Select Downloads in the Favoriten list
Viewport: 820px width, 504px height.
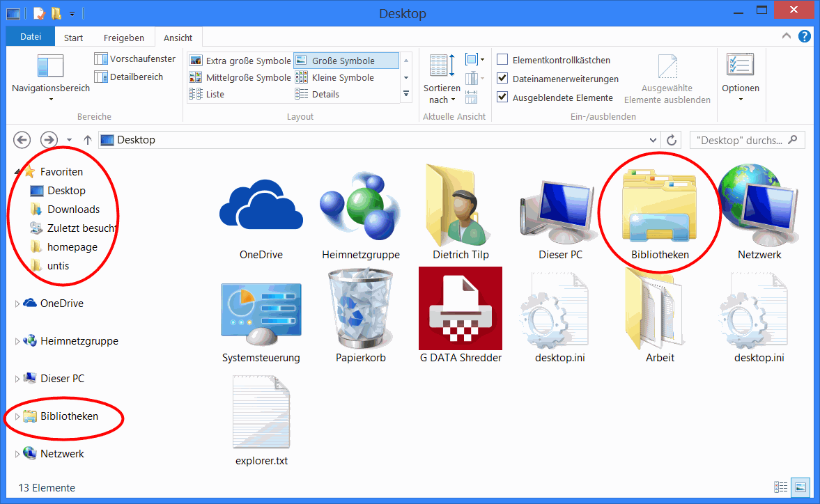point(73,210)
